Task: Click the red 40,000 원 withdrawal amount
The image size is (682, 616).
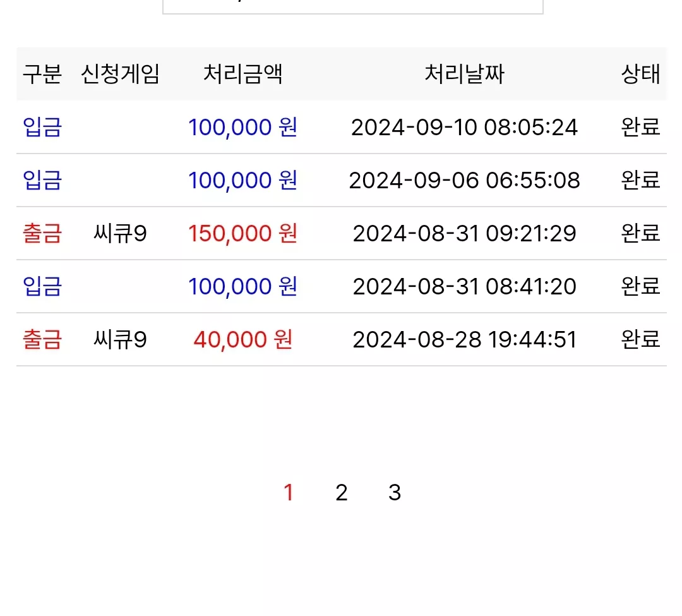Action: [x=242, y=339]
